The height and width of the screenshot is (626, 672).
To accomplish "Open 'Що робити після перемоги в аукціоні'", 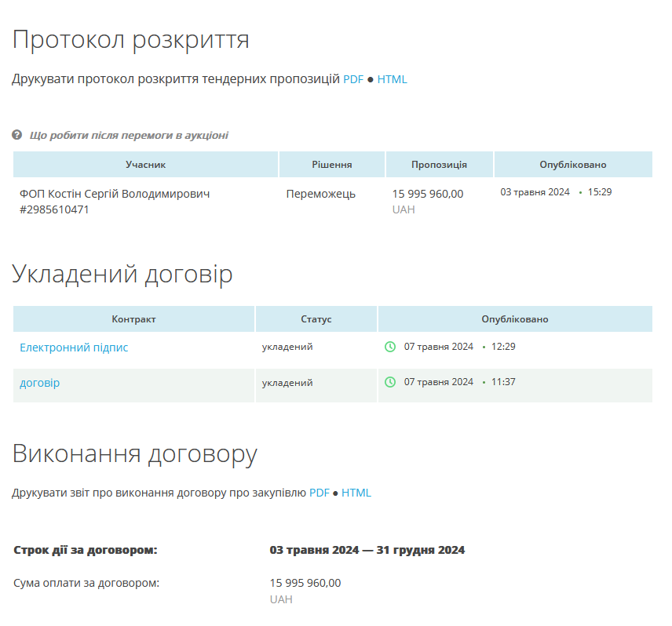I will pos(129,135).
